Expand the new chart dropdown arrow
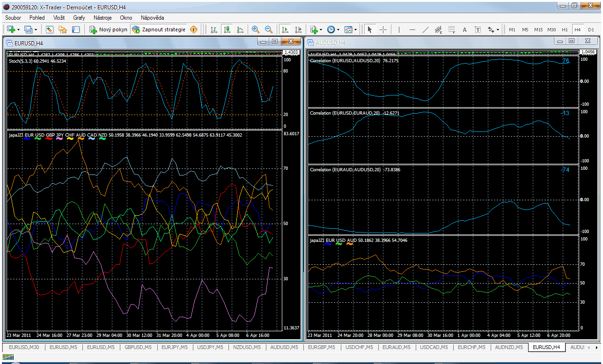Image resolution: width=603 pixels, height=364 pixels. (x=18, y=29)
